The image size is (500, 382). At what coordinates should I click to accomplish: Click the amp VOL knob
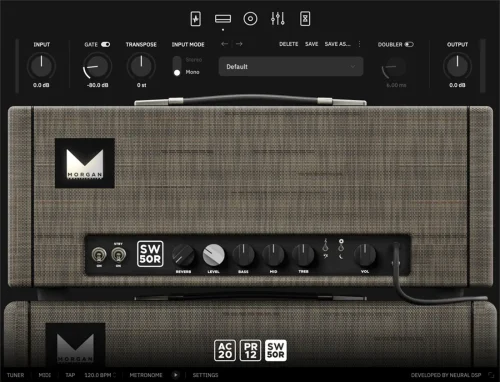tap(365, 255)
